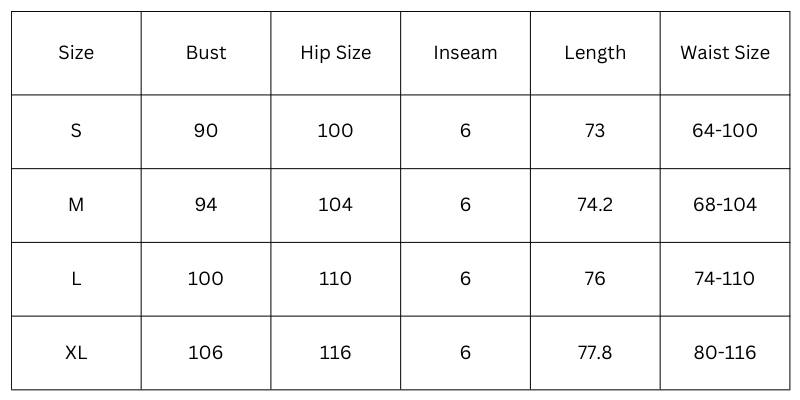Select the M size row label
The width and height of the screenshot is (800, 400).
point(76,205)
